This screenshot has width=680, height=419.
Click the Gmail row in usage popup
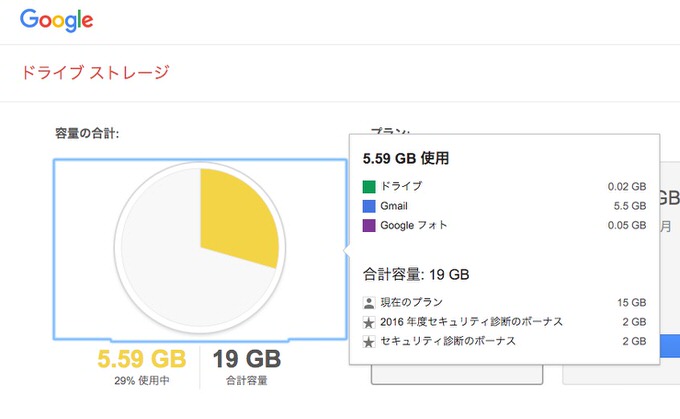504,206
